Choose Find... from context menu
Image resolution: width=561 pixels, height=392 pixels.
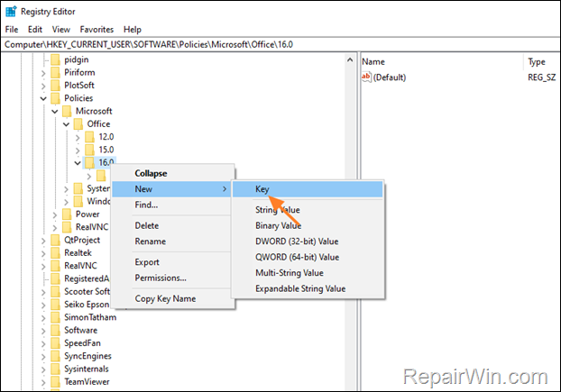(x=172, y=205)
